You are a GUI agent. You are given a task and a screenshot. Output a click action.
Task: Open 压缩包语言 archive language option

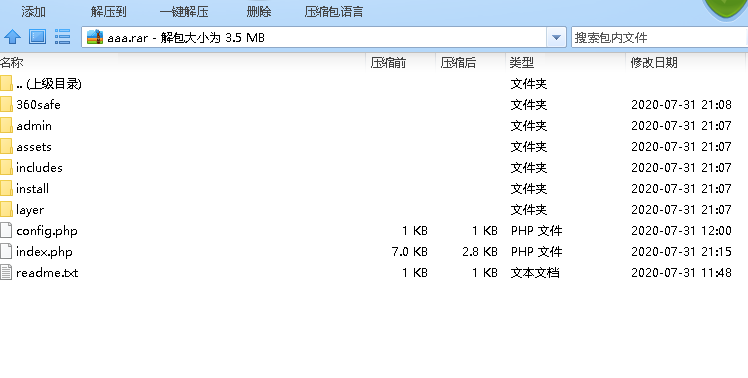tap(334, 11)
